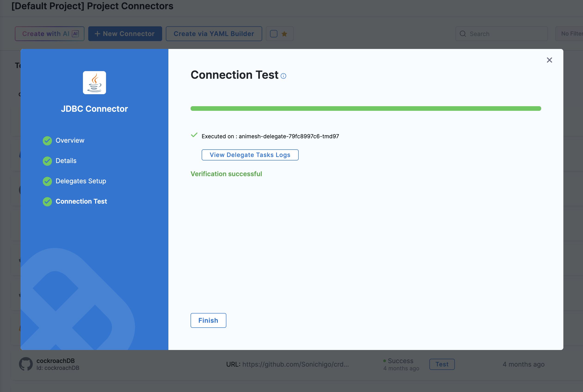Viewport: 583px width, 392px height.
Task: Click the green checkmark beside Overview step
Action: (47, 141)
